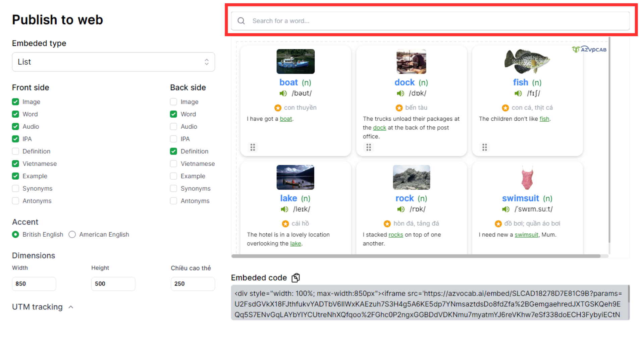The width and height of the screenshot is (644, 362).
Task: Click the drag handle icon on dock card
Action: click(x=369, y=147)
